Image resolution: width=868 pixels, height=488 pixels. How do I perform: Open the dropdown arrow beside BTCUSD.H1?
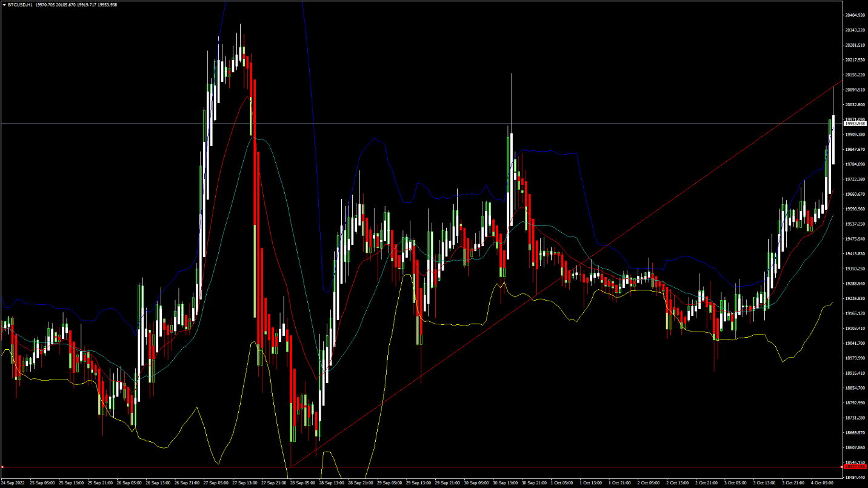pyautogui.click(x=4, y=4)
